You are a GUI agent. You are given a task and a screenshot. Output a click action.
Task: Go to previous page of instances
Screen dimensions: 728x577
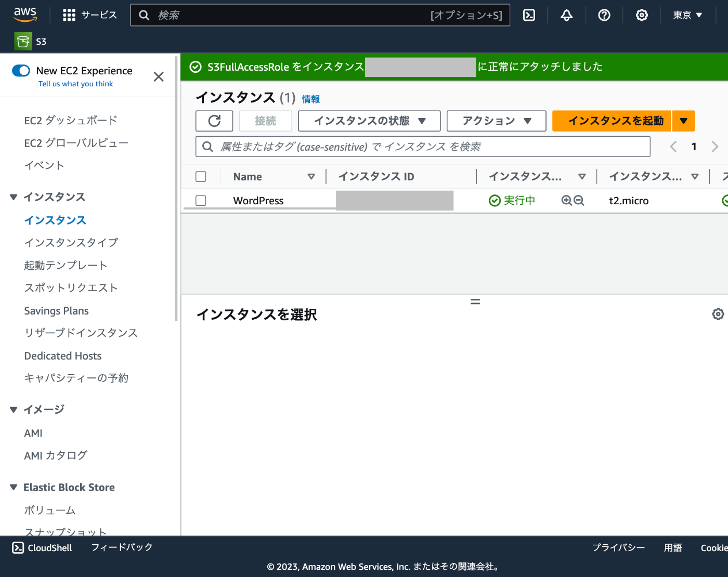point(673,147)
